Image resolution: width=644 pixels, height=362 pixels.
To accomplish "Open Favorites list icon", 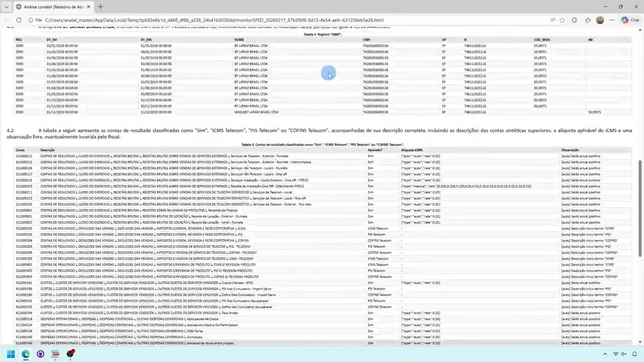I will click(x=588, y=20).
